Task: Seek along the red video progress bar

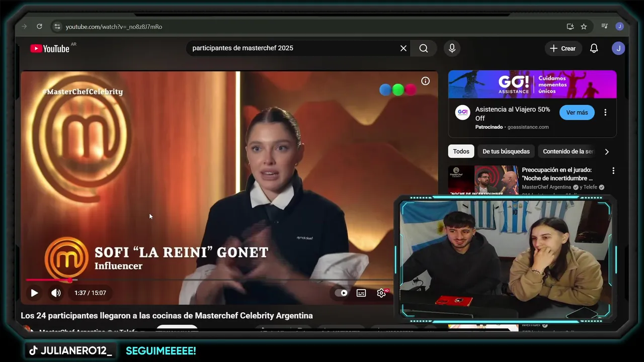Action: click(x=49, y=280)
